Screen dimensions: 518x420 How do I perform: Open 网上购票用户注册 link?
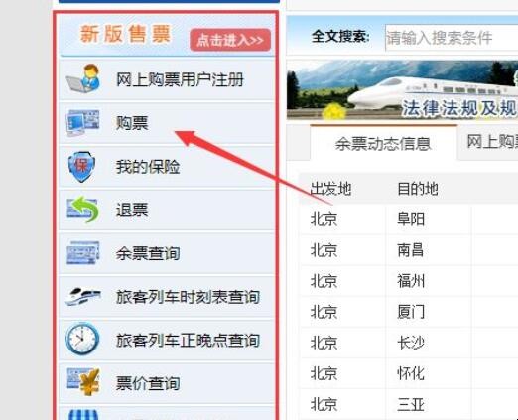click(180, 79)
